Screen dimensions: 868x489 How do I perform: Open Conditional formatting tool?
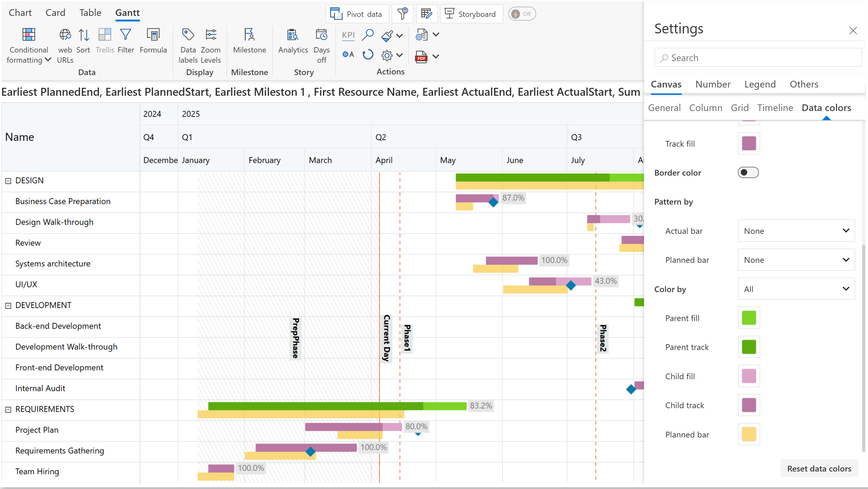coord(29,35)
